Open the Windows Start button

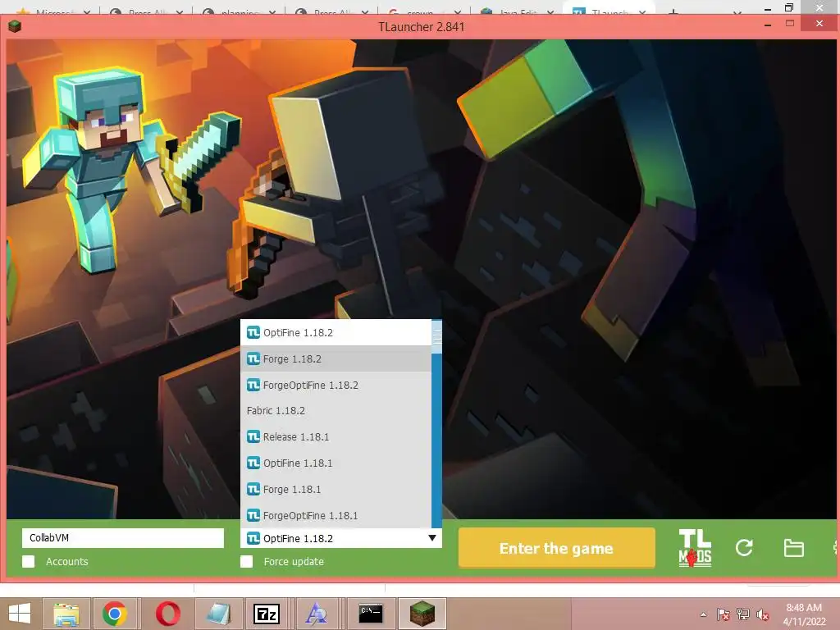pyautogui.click(x=20, y=614)
